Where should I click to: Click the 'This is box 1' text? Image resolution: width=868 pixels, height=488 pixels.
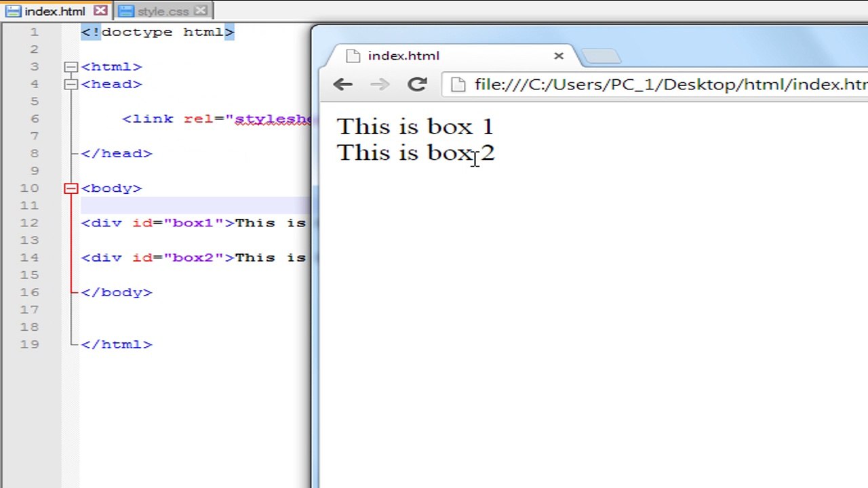(415, 126)
